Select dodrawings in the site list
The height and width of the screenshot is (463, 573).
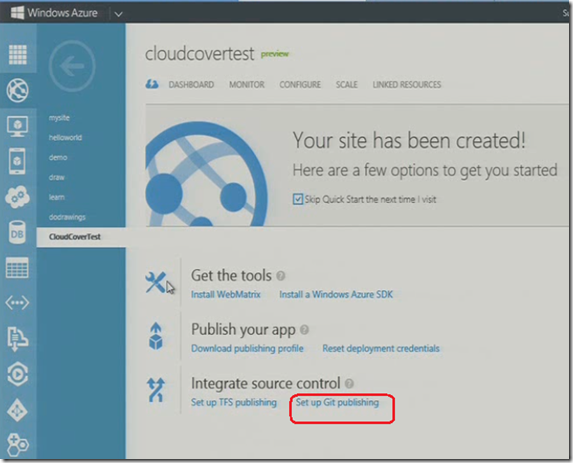67,217
